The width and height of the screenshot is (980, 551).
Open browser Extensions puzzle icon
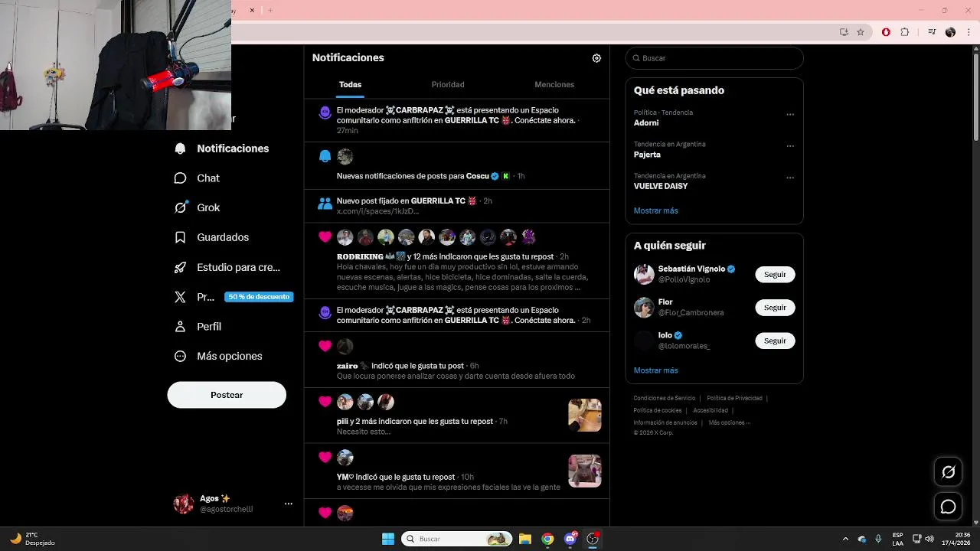(905, 32)
